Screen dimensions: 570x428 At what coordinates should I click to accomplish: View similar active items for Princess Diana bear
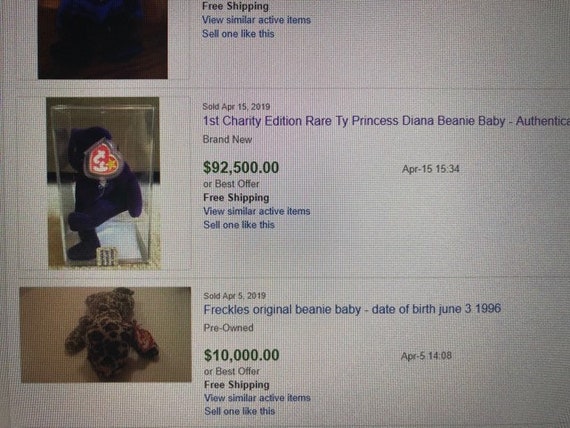(257, 211)
